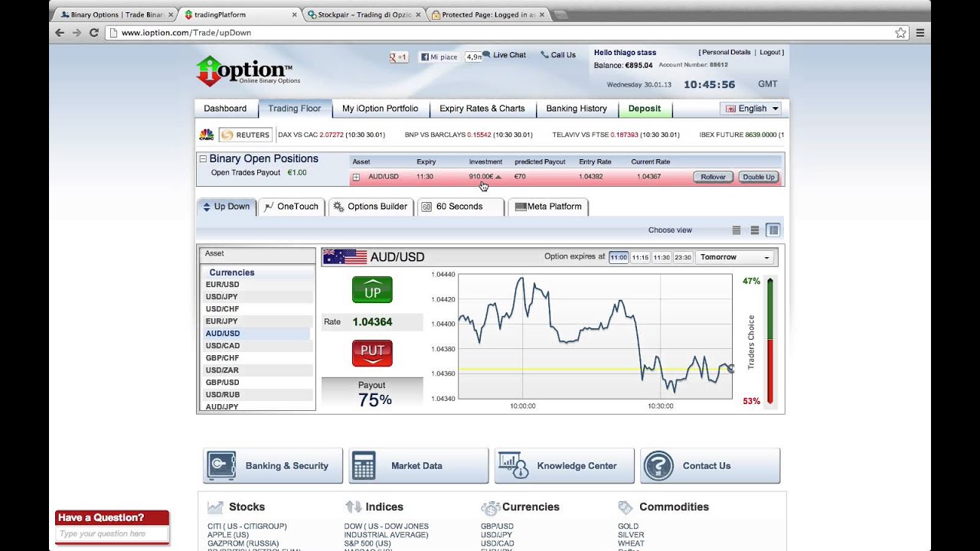Click the Reuters logo in ticker
Image resolution: width=980 pixels, height=551 pixels.
[246, 135]
